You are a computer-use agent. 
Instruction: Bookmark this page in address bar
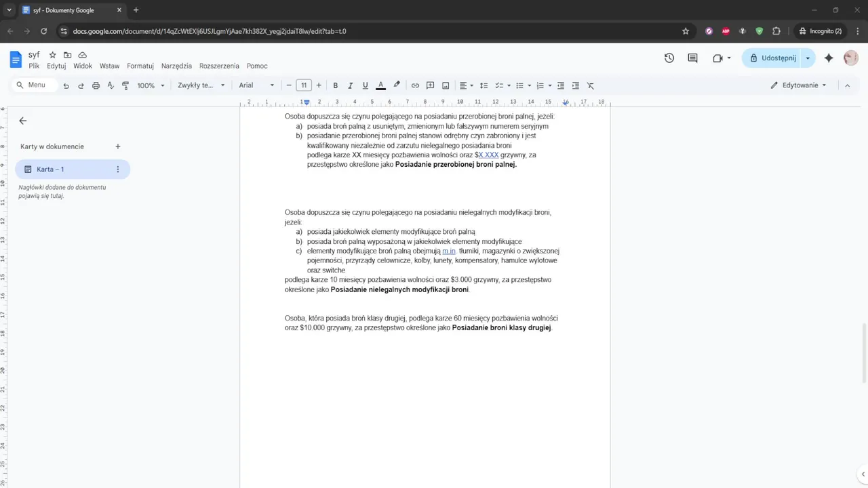tap(686, 31)
